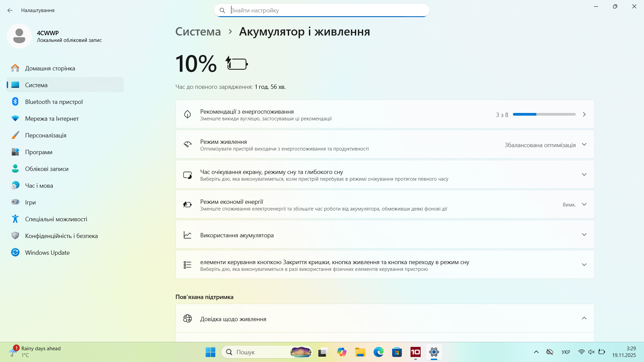Open Рекомендації з енергоспоживання arrow
Image resolution: width=644 pixels, height=362 pixels.
click(x=584, y=114)
